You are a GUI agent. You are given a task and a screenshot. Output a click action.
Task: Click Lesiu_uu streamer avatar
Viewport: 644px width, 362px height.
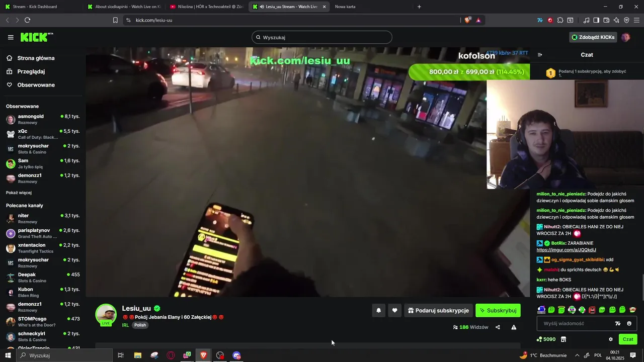[x=106, y=315]
